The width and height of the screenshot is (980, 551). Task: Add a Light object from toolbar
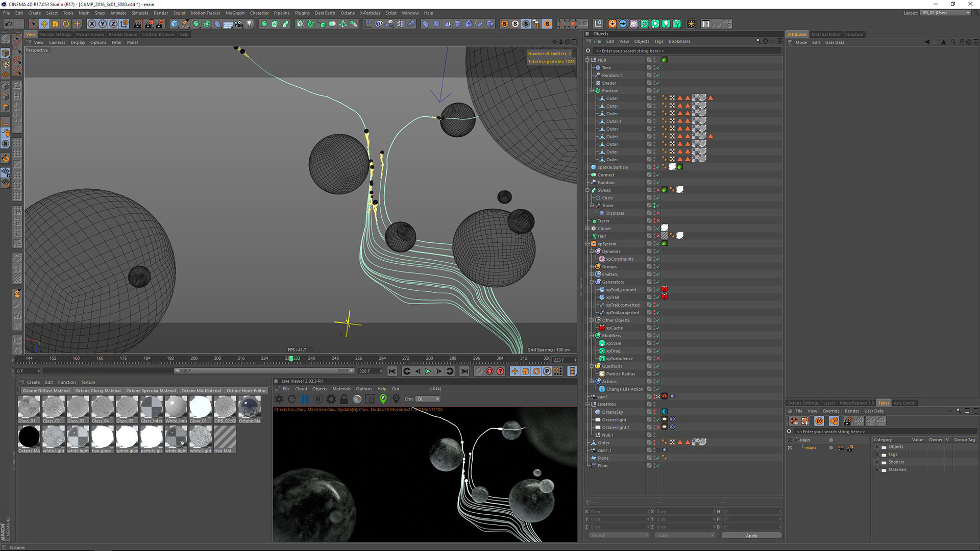[x=250, y=23]
